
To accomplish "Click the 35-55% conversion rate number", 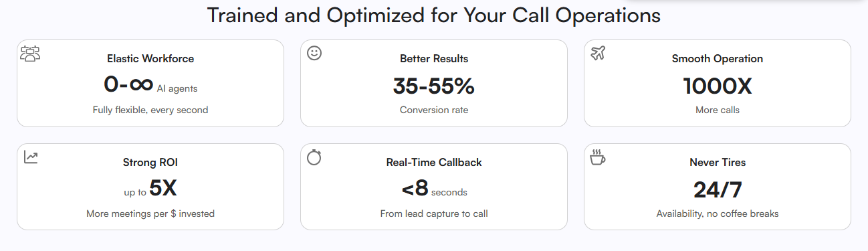I will pyautogui.click(x=434, y=86).
